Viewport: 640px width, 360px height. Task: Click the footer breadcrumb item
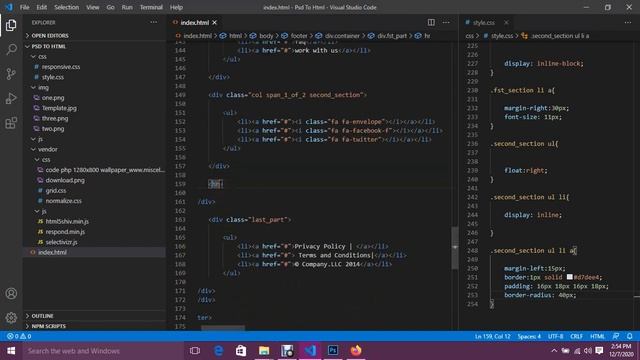(x=299, y=36)
